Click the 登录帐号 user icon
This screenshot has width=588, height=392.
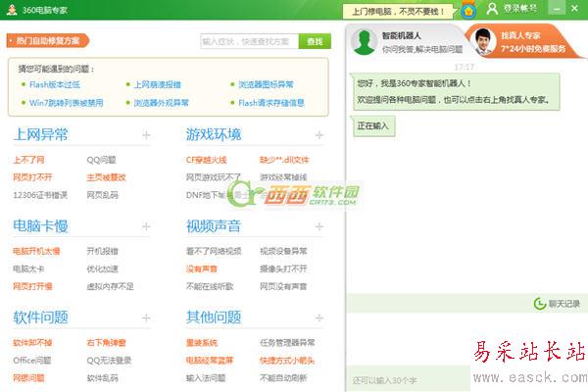tap(492, 9)
